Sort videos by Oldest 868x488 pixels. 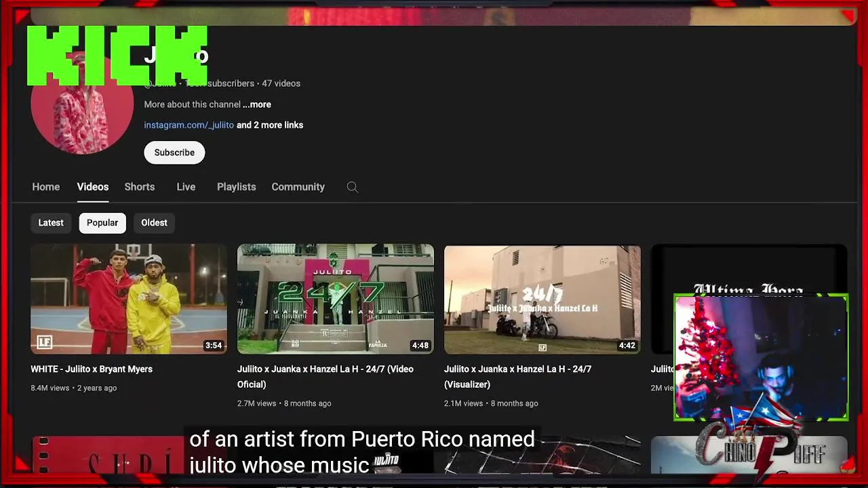click(x=154, y=222)
